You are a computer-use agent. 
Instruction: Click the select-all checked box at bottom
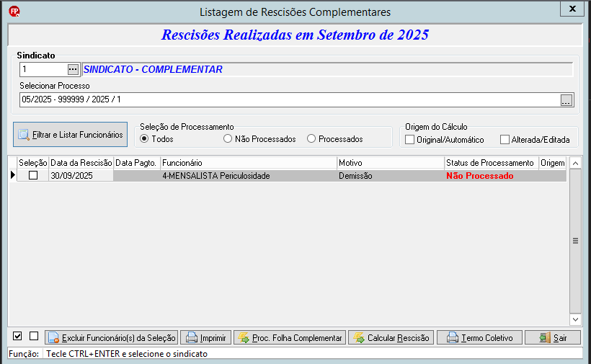tap(17, 336)
